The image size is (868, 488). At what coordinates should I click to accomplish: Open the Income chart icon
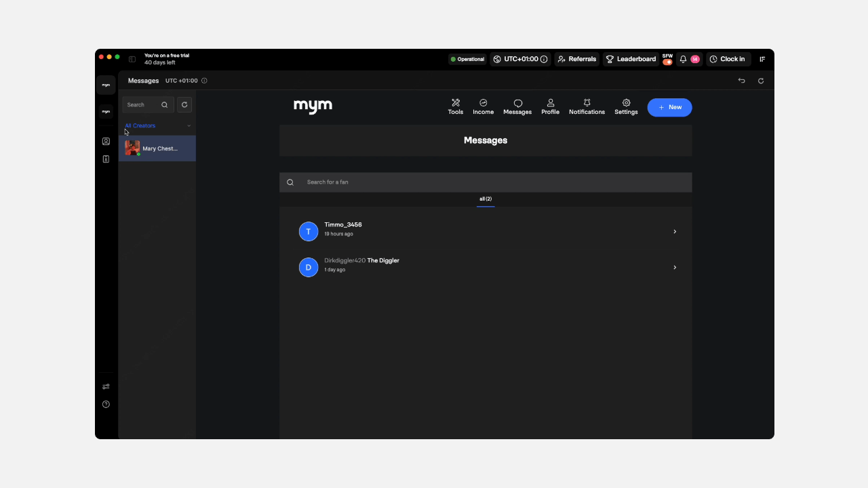(x=484, y=103)
